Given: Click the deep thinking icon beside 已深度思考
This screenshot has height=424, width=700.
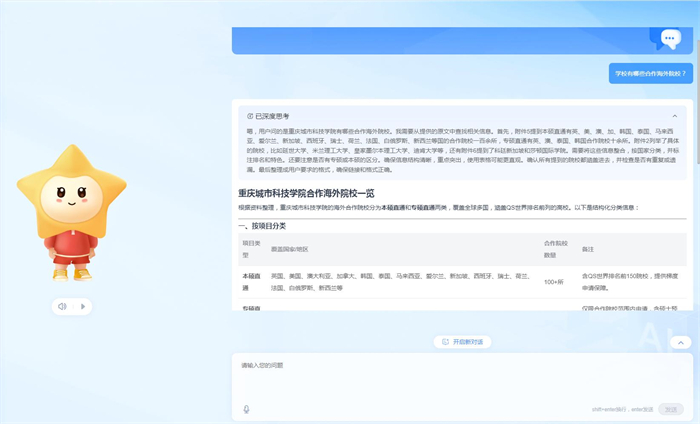Looking at the screenshot, I should [250, 116].
